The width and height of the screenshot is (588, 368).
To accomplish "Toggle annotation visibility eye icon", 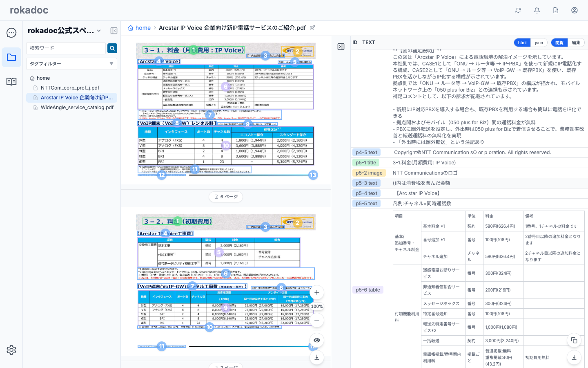I will (317, 340).
